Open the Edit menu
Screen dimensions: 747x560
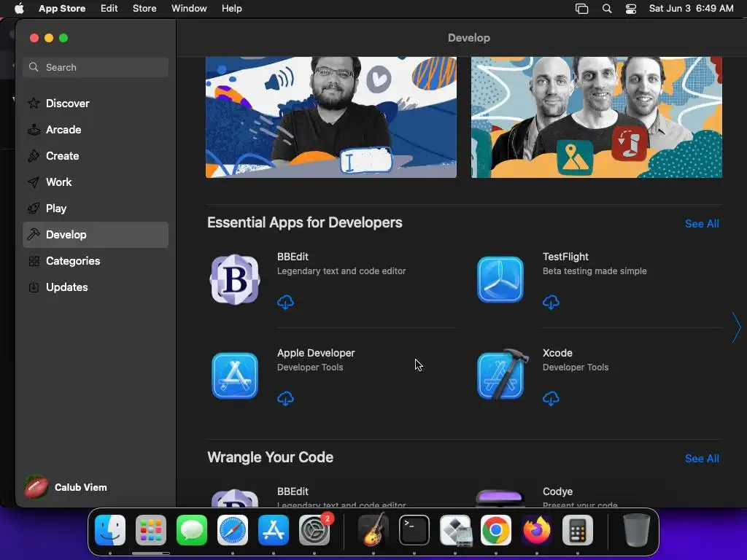(109, 9)
